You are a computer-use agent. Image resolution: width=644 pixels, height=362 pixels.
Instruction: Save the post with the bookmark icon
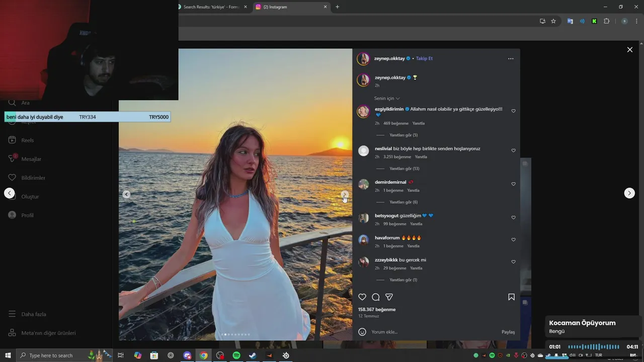[511, 297]
